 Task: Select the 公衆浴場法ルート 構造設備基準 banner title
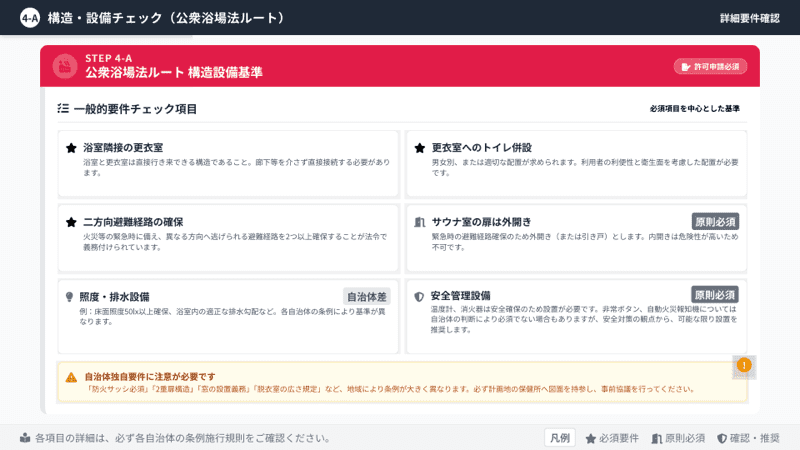[173, 72]
